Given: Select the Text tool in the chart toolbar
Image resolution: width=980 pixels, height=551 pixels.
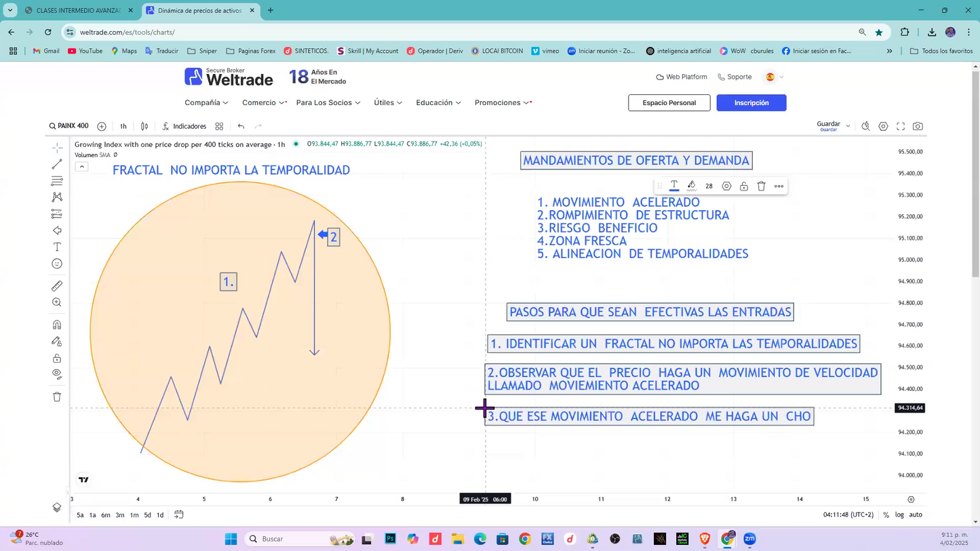Looking at the screenshot, I should [57, 247].
